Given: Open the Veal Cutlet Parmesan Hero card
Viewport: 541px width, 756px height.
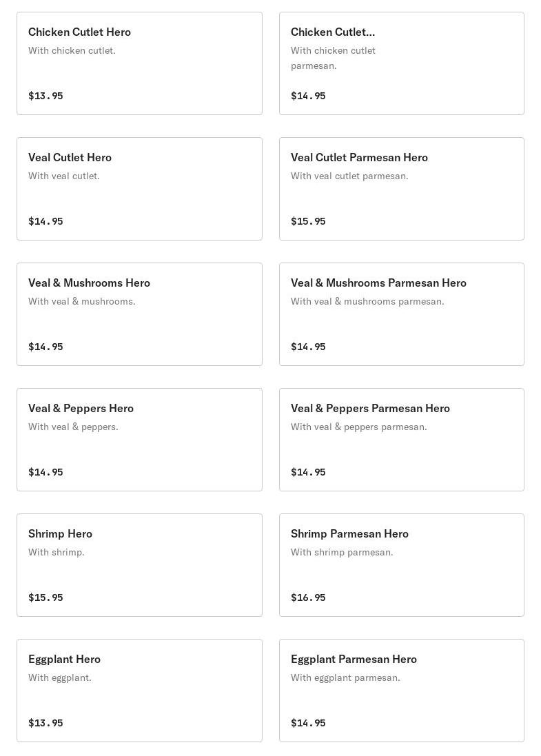Looking at the screenshot, I should point(401,189).
